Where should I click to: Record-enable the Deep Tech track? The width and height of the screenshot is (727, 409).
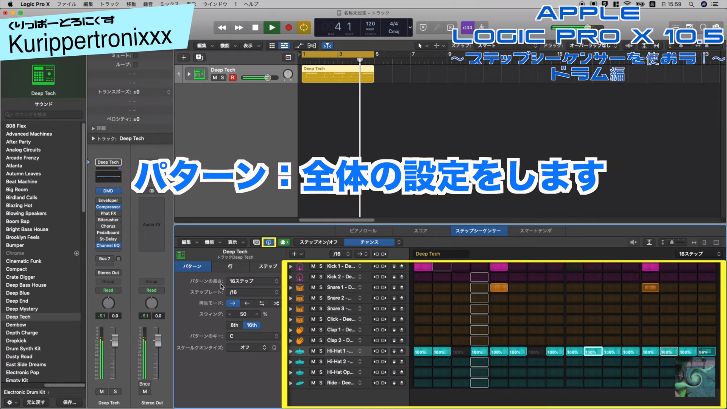233,77
